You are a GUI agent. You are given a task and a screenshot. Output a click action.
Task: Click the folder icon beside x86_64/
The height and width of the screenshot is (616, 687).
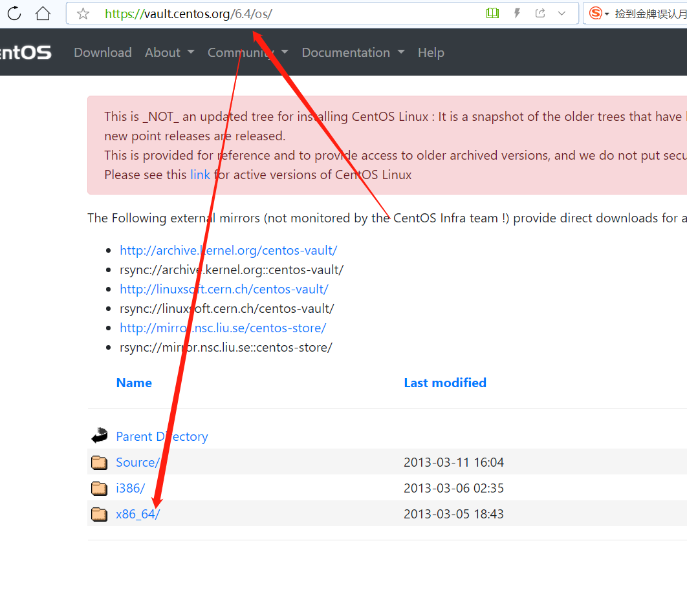point(100,514)
